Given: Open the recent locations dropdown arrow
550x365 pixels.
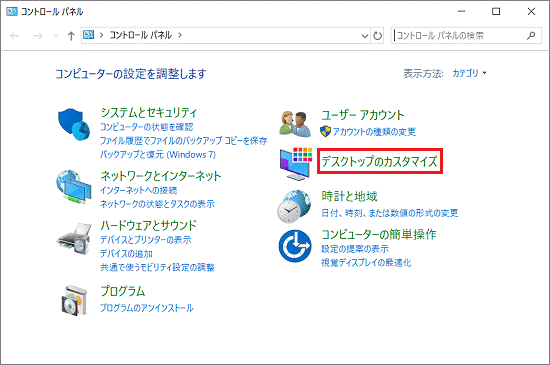Looking at the screenshot, I should pyautogui.click(x=56, y=35).
